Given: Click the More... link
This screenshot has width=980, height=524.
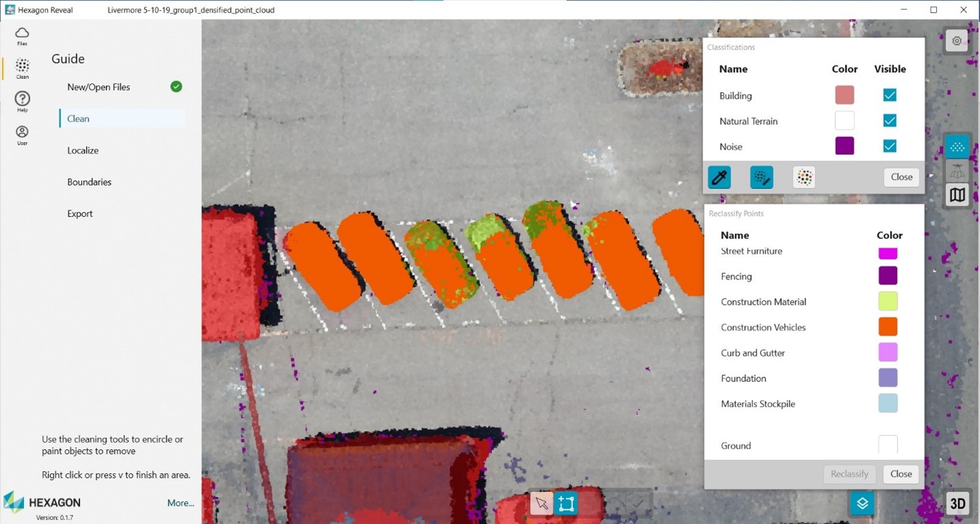Looking at the screenshot, I should (180, 503).
